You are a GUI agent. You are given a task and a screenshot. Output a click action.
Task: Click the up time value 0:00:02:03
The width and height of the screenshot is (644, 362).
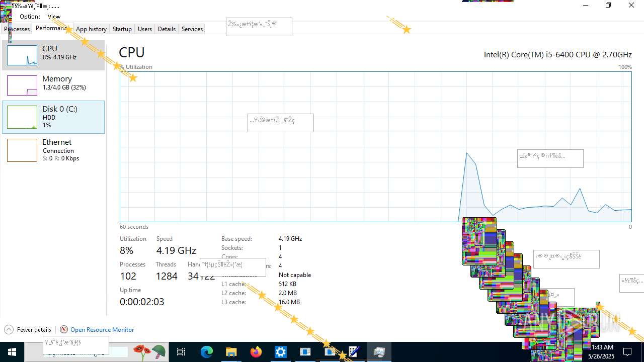(x=142, y=302)
